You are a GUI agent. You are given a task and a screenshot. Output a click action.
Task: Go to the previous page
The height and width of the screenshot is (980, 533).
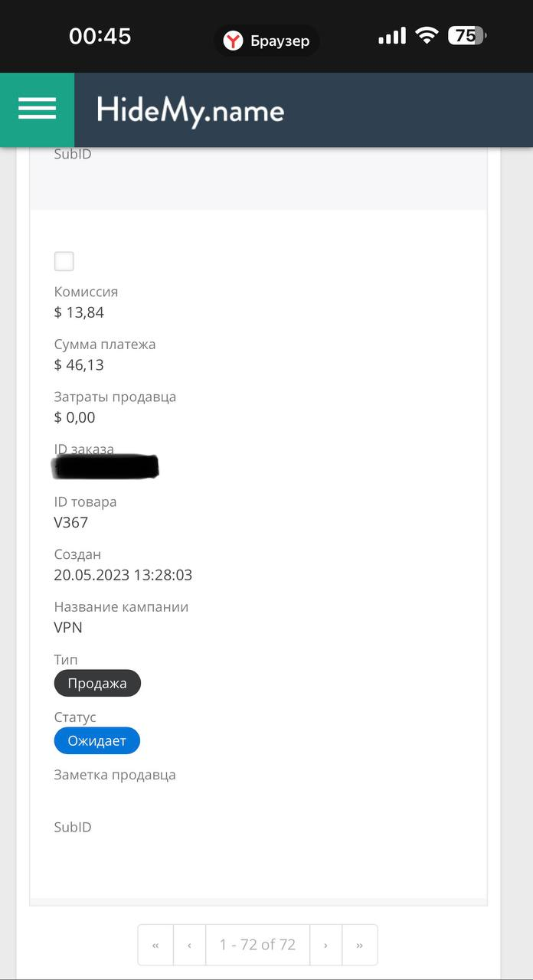coord(189,945)
